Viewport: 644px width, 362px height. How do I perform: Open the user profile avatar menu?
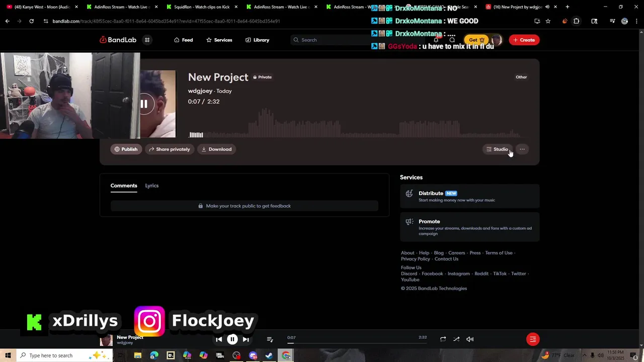[496, 40]
